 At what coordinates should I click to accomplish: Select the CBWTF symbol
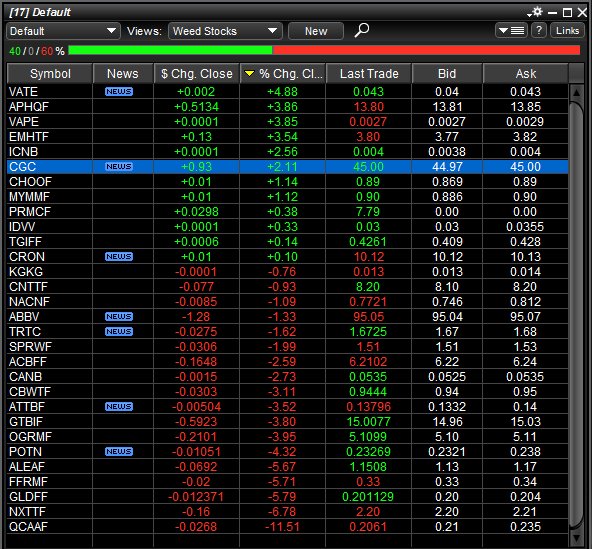pyautogui.click(x=29, y=391)
